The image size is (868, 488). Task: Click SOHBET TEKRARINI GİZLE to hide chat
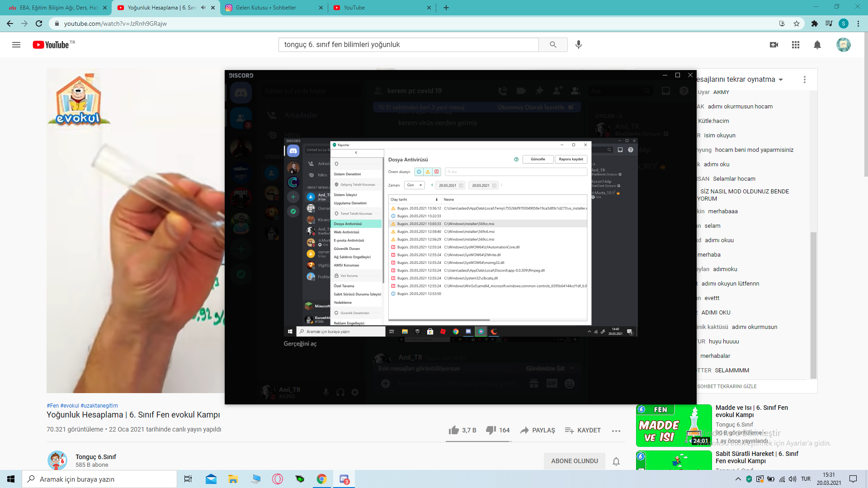pos(727,386)
